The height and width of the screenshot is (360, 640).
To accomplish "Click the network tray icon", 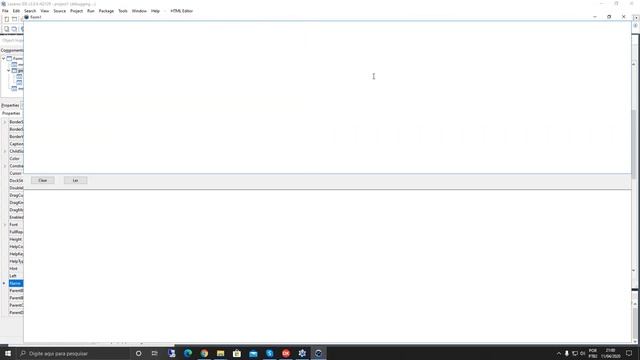I will point(575,353).
